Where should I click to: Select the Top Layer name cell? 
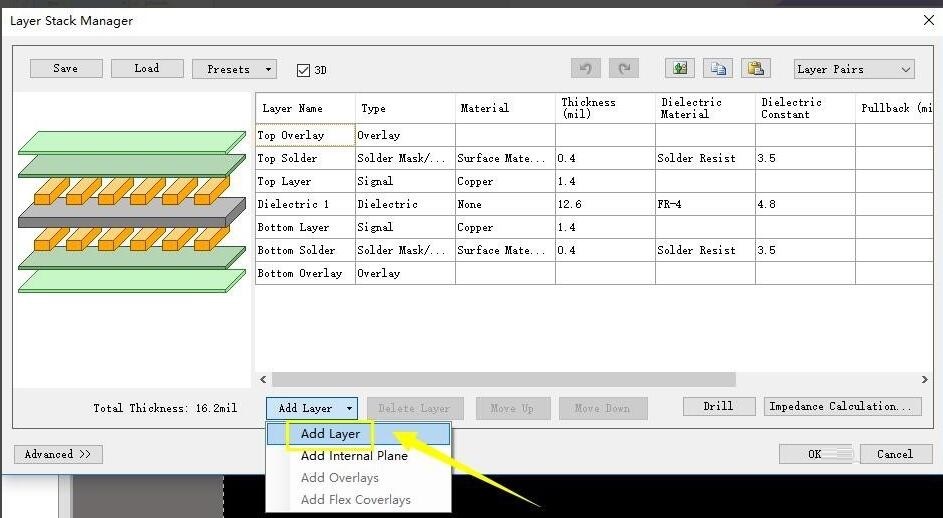[x=306, y=181]
